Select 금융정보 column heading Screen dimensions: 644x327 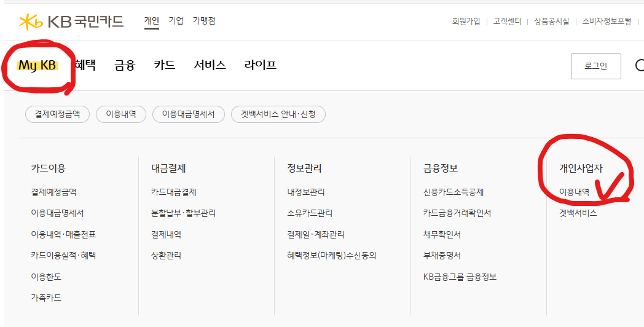point(440,168)
